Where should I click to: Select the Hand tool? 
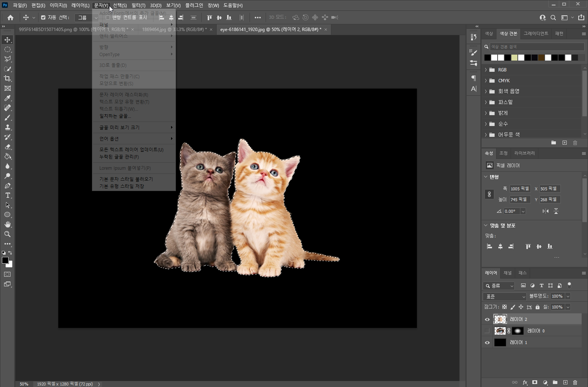tap(7, 224)
